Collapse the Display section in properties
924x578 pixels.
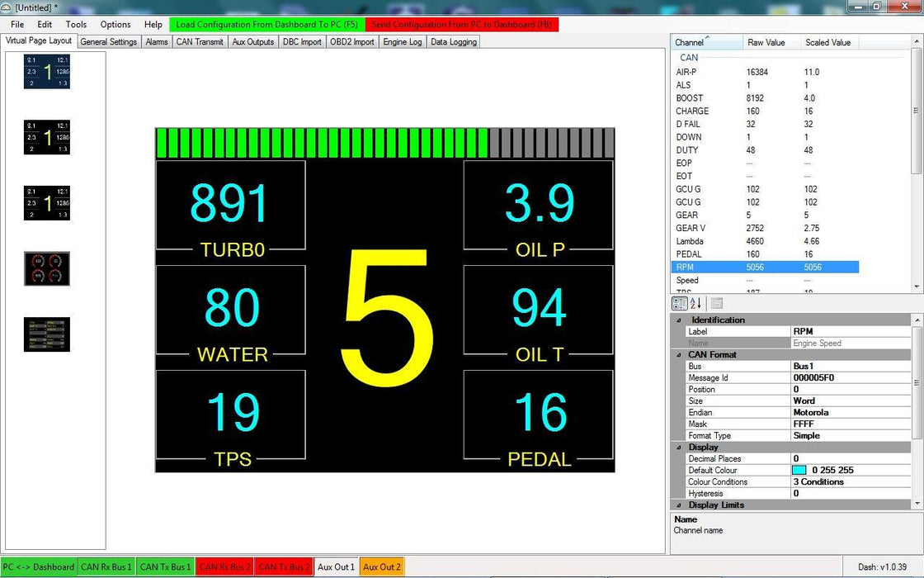(678, 447)
